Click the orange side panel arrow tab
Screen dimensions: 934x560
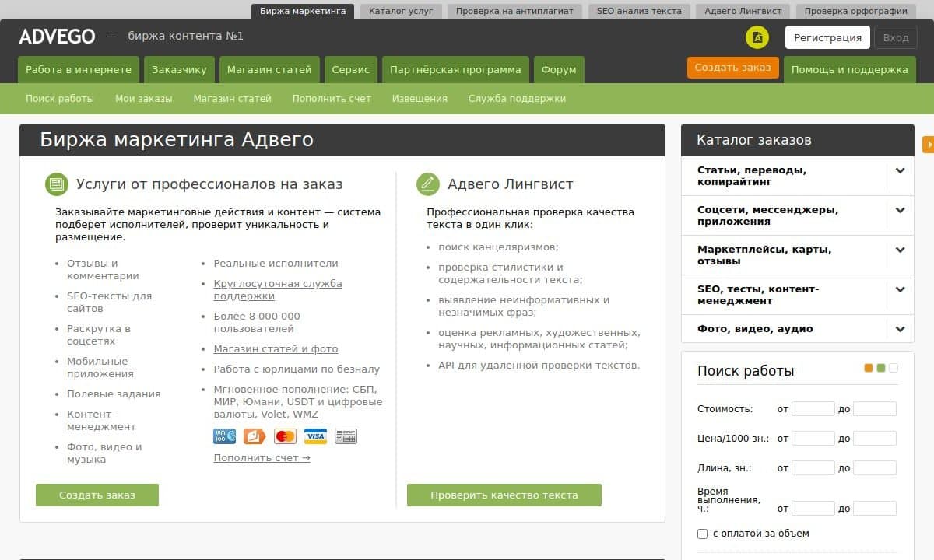coord(928,145)
